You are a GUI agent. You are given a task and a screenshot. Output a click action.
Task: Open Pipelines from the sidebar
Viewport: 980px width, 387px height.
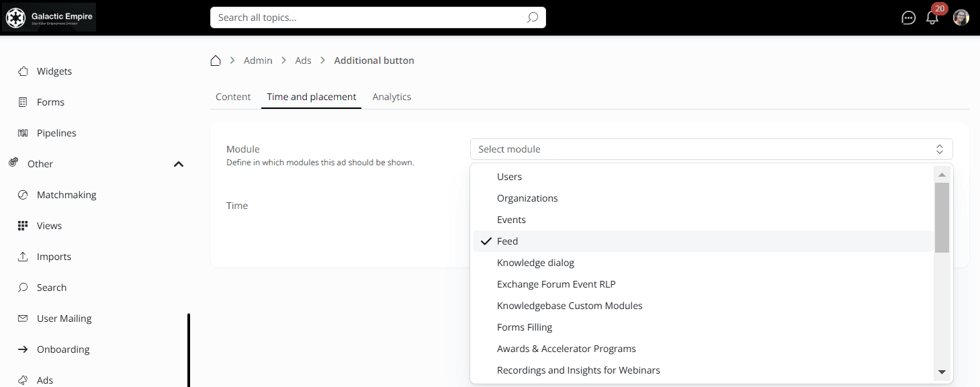[x=56, y=133]
